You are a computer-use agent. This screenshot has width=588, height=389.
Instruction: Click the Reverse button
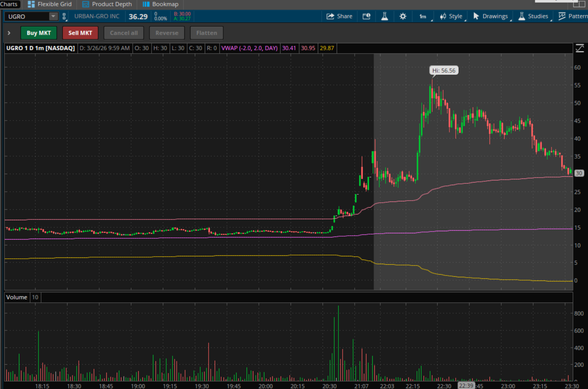pyautogui.click(x=167, y=33)
